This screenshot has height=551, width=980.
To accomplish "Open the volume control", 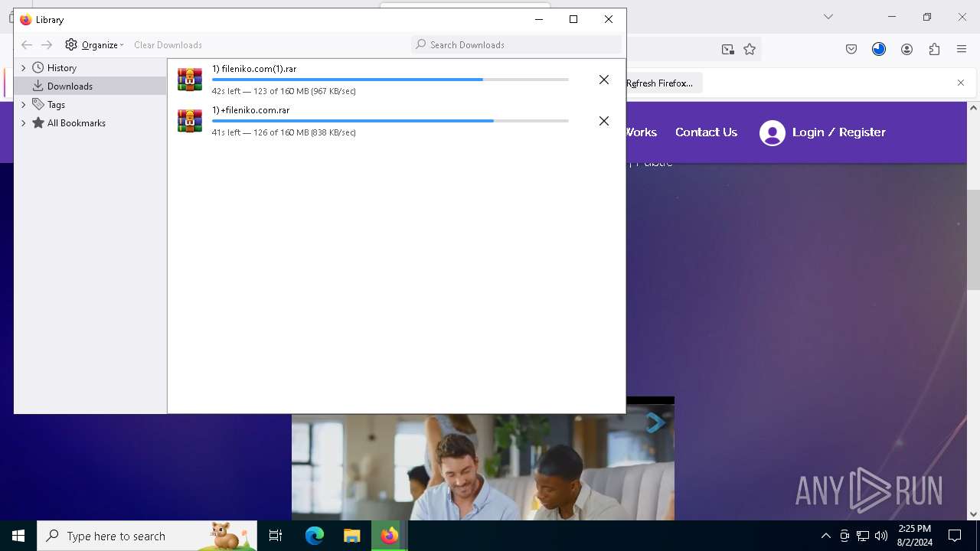I will 881,536.
